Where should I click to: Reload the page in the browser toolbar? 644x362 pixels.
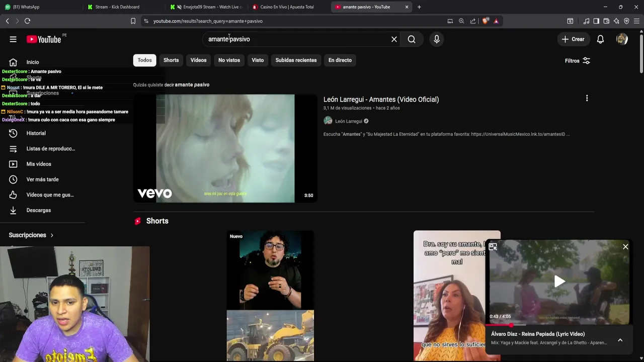pyautogui.click(x=27, y=21)
